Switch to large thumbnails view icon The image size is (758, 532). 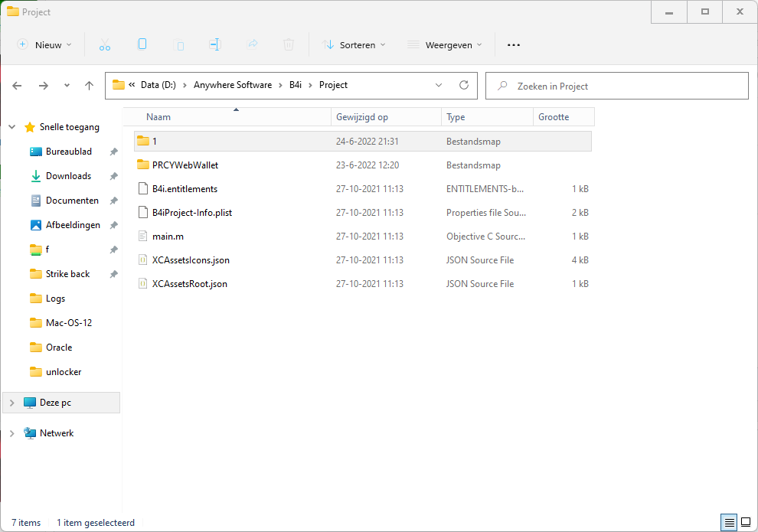click(x=745, y=522)
